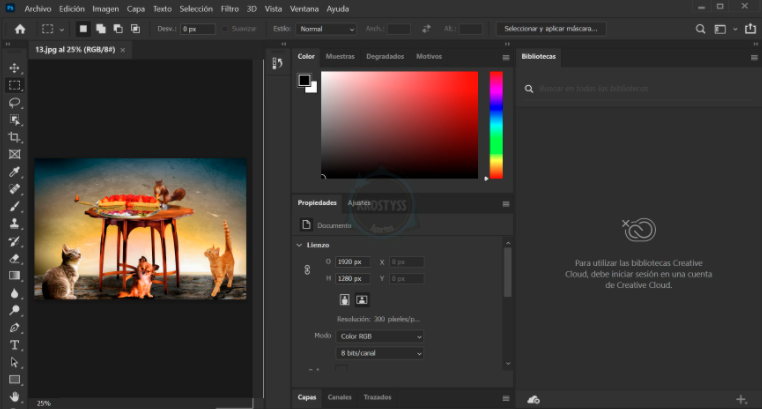This screenshot has height=409, width=762.
Task: Open the Capa menu
Action: (136, 9)
